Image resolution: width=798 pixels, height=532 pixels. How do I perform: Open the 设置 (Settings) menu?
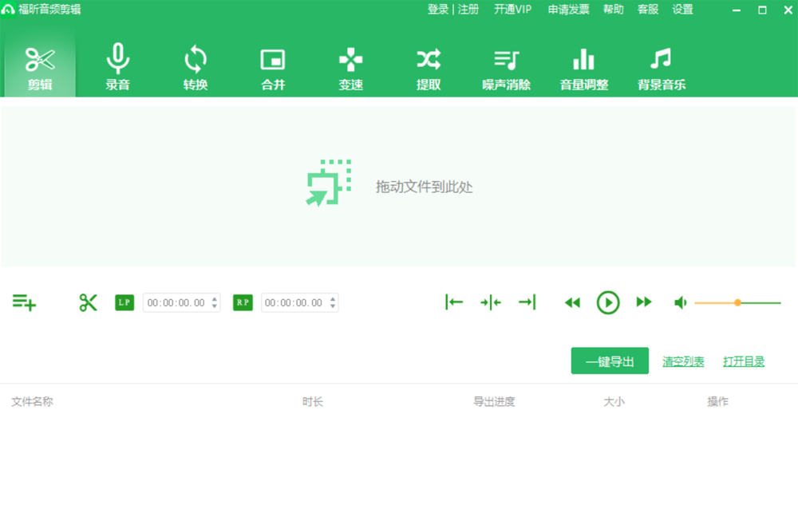[683, 10]
